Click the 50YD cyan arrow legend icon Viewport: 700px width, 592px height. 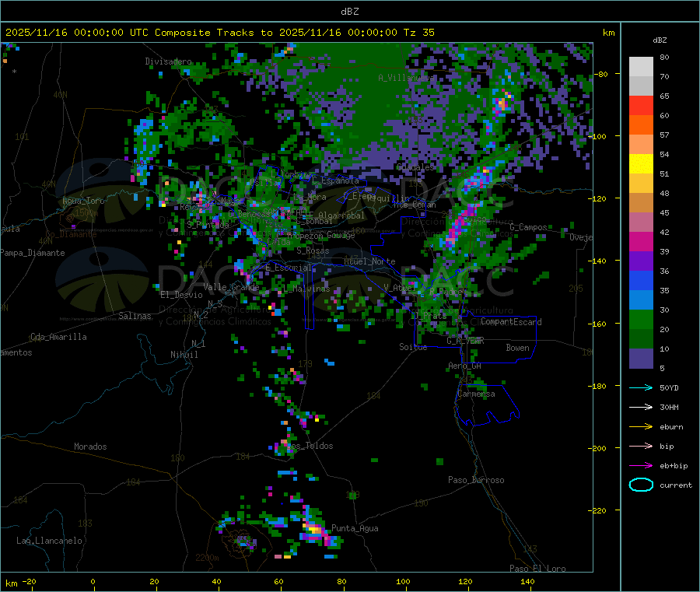tap(641, 387)
